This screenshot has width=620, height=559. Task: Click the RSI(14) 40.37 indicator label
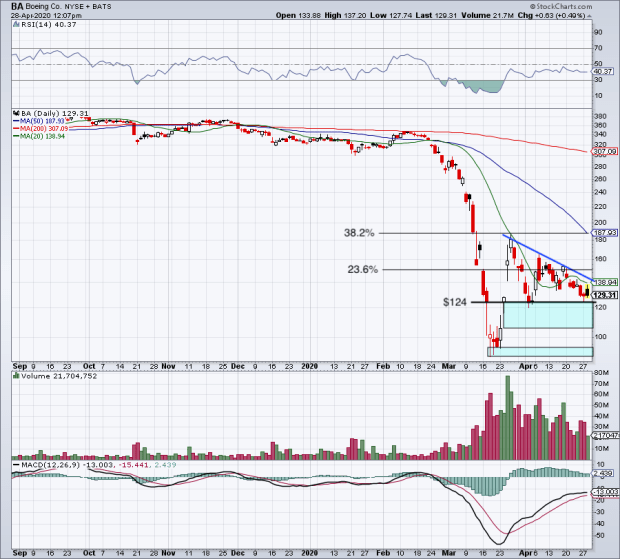pos(48,25)
